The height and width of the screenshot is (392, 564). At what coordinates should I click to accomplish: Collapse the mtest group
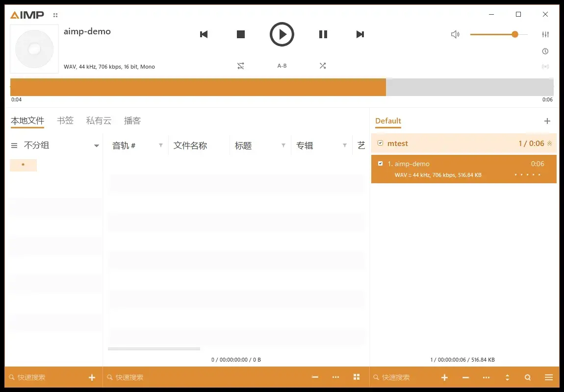[x=550, y=144]
